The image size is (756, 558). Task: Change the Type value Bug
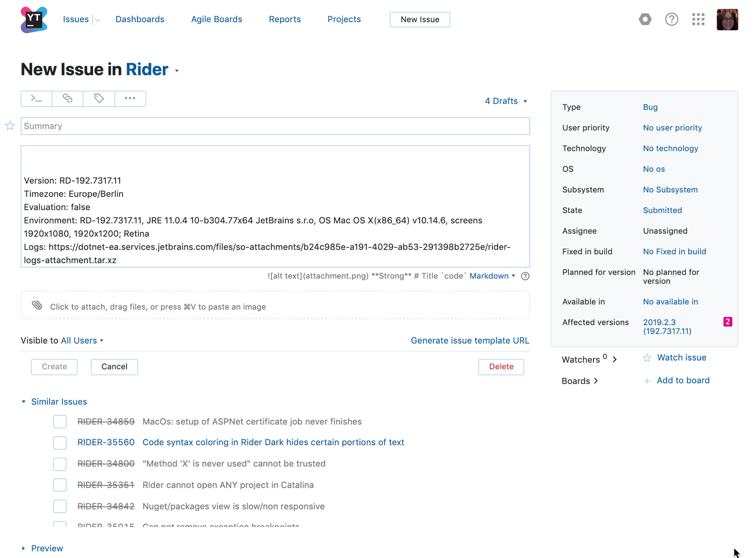(650, 107)
